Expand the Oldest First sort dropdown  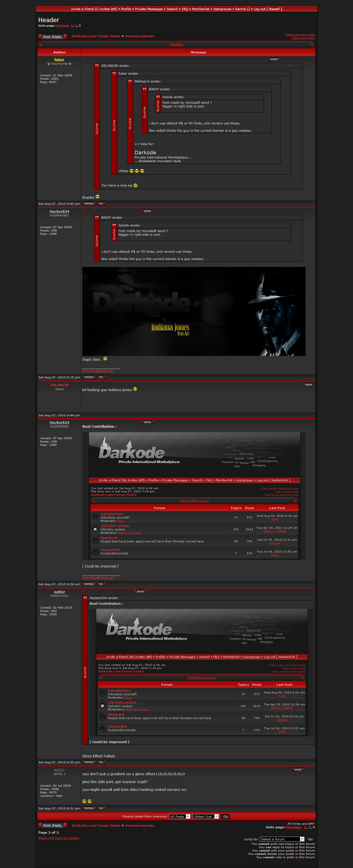pyautogui.click(x=206, y=817)
